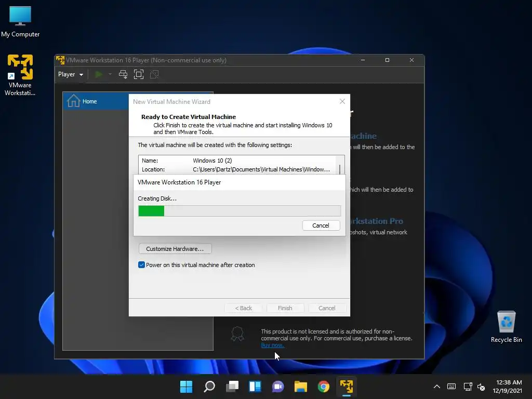This screenshot has height=399, width=532.
Task: Follow the Buy now link
Action: point(272,345)
